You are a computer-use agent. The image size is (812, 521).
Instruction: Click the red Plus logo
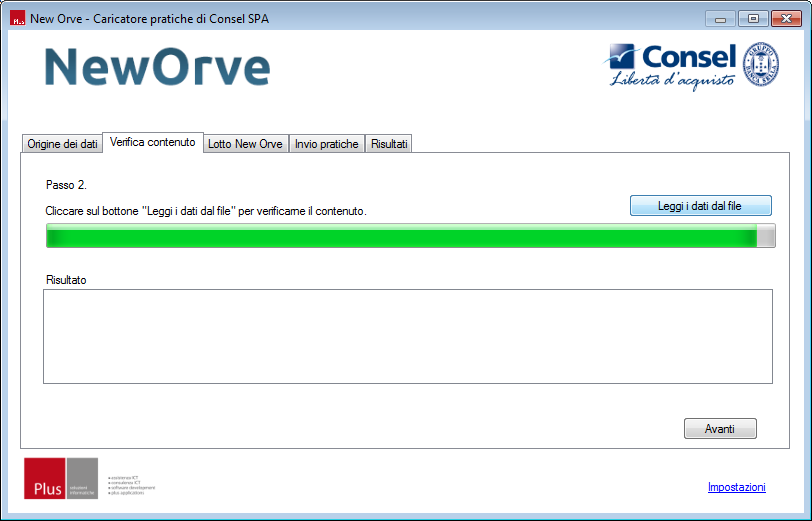click(x=45, y=478)
